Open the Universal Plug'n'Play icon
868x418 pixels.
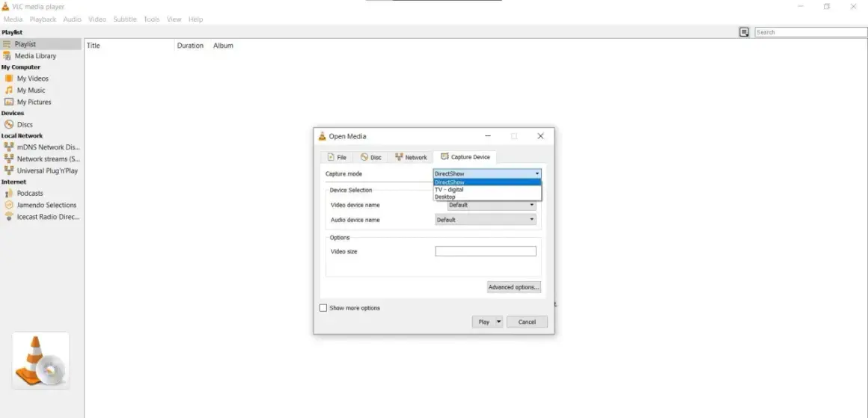pos(9,170)
